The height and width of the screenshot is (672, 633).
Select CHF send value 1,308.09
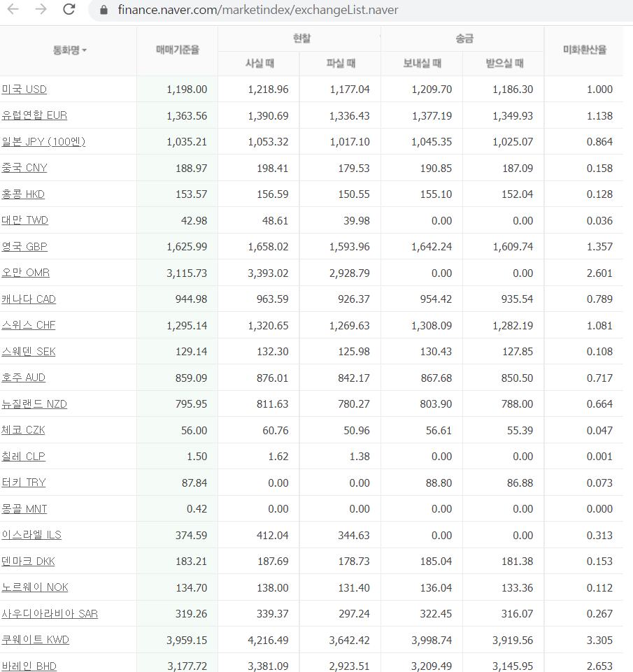(x=432, y=325)
